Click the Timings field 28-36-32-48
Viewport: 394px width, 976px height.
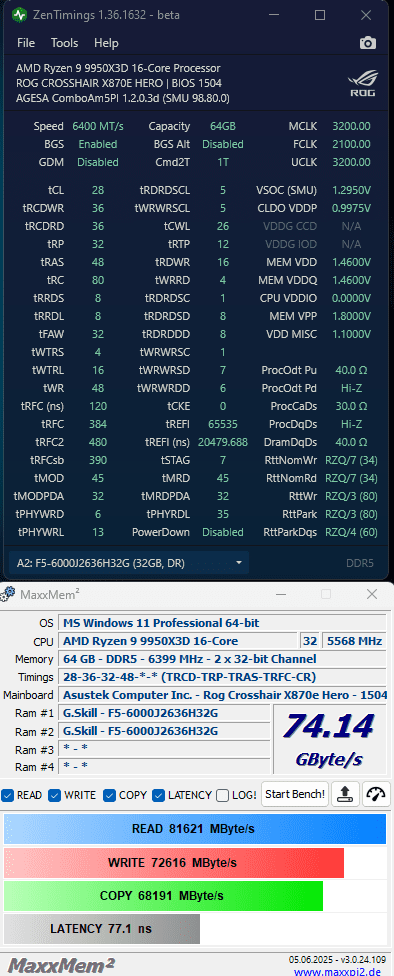[223, 677]
